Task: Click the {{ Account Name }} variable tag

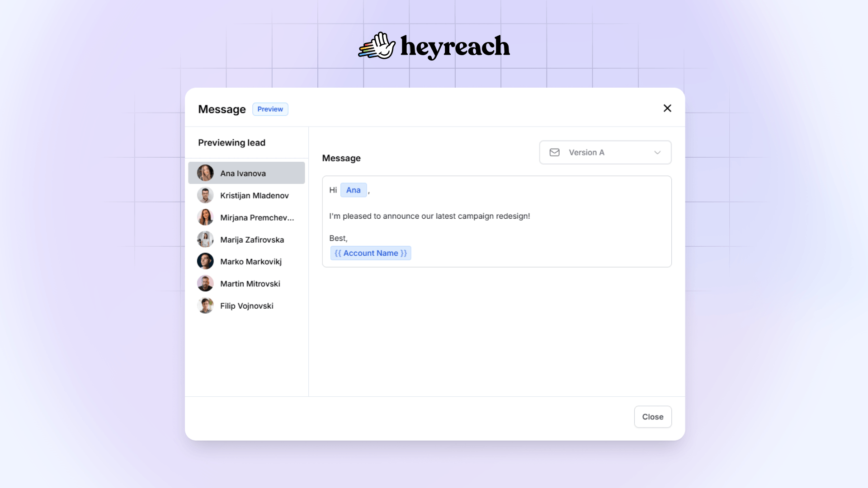Action: [x=371, y=253]
